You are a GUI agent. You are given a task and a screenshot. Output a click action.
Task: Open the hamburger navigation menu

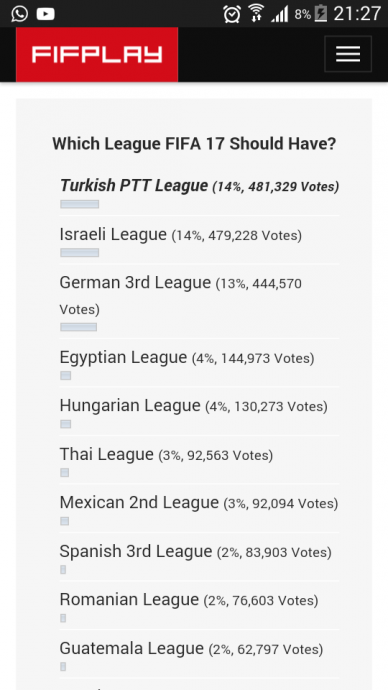(348, 54)
